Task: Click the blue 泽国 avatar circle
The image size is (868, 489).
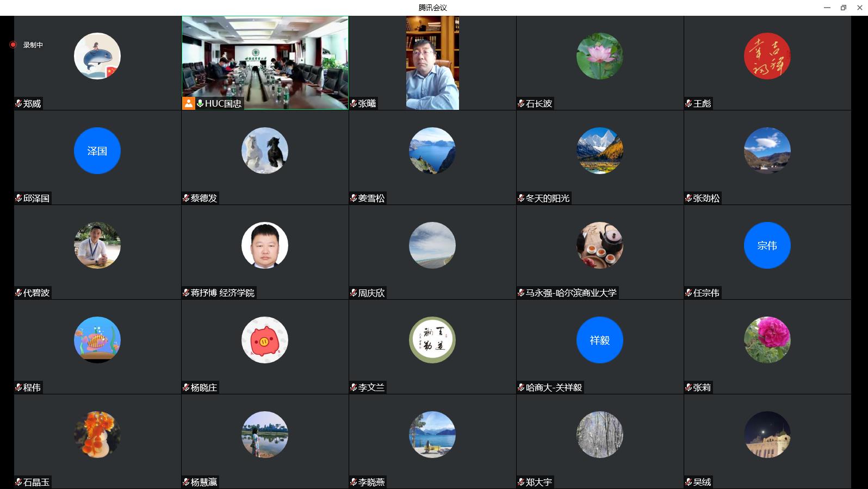Action: pos(97,151)
